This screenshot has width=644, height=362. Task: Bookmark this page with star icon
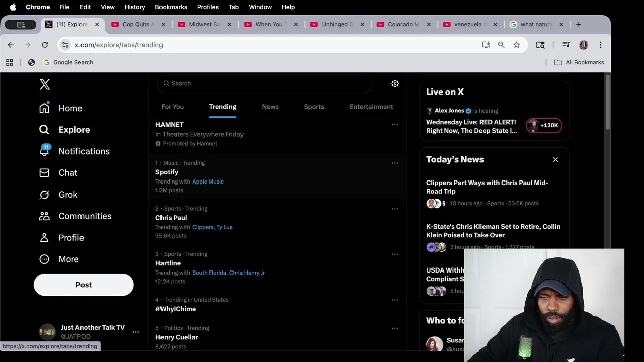point(517,45)
